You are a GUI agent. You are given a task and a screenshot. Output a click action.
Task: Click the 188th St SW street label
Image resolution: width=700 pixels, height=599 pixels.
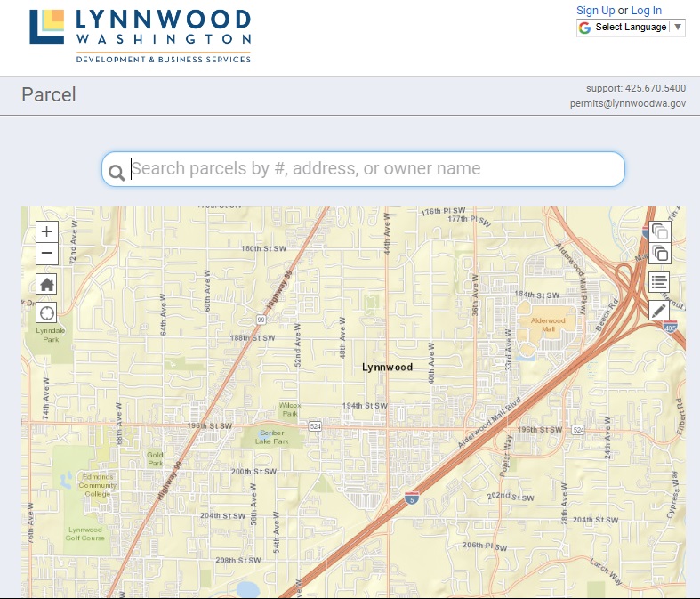click(253, 338)
